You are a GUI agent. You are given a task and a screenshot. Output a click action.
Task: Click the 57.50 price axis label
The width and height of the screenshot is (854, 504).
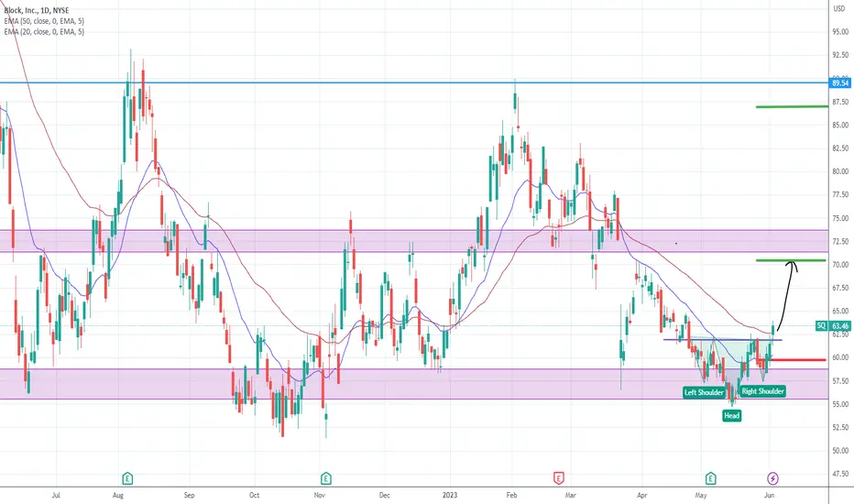[840, 381]
